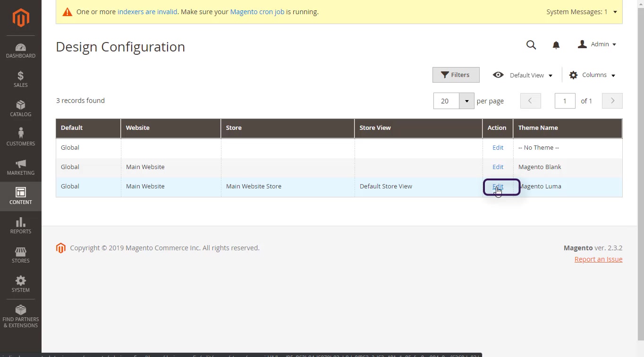
Task: Click the page number input field
Action: point(565,101)
